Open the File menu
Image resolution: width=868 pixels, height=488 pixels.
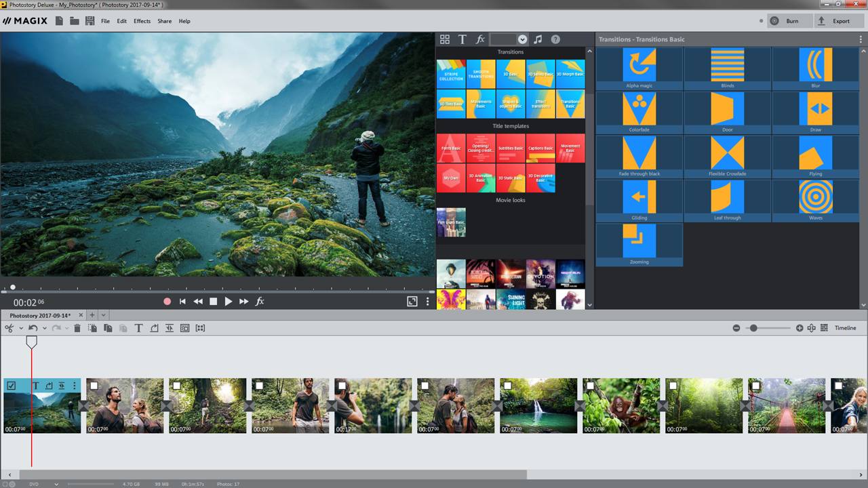point(105,21)
